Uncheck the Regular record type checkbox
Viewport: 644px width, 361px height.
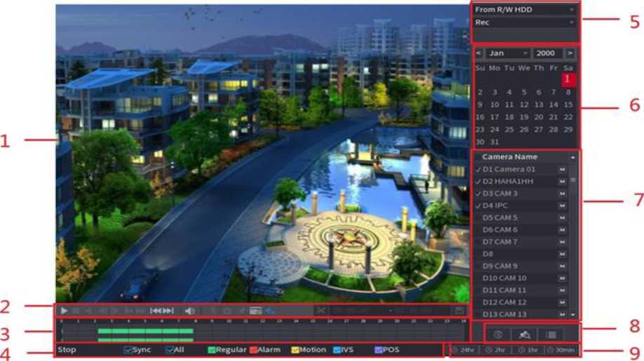[211, 350]
